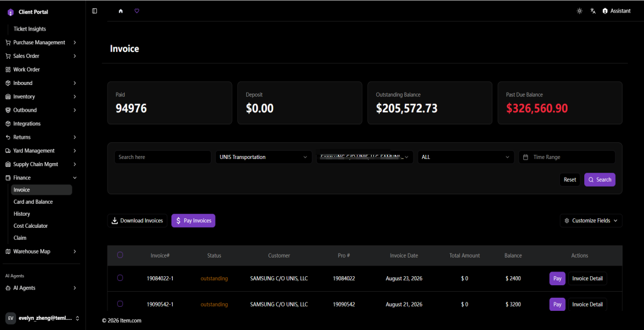
Task: Click the Purchase Management cart icon
Action: click(x=8, y=42)
